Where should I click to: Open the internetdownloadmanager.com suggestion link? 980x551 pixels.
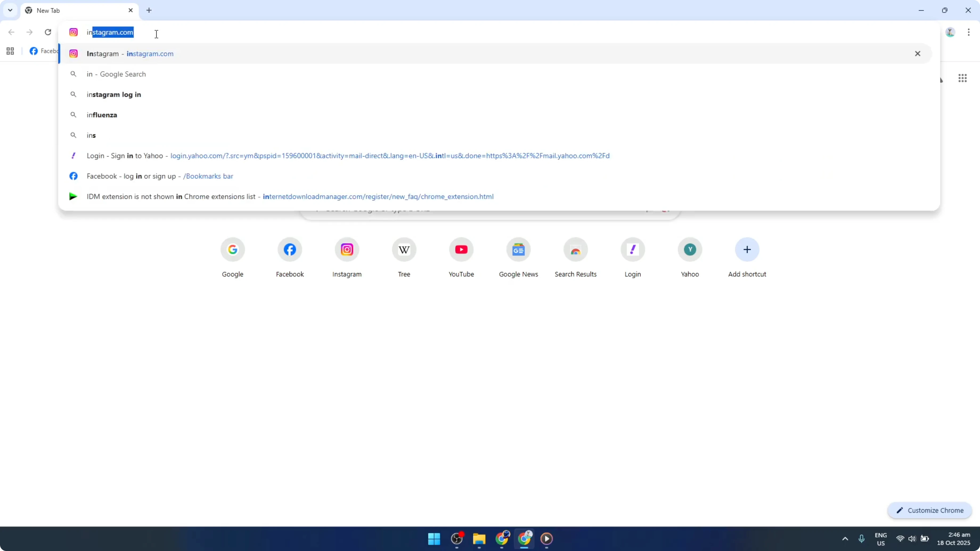378,197
